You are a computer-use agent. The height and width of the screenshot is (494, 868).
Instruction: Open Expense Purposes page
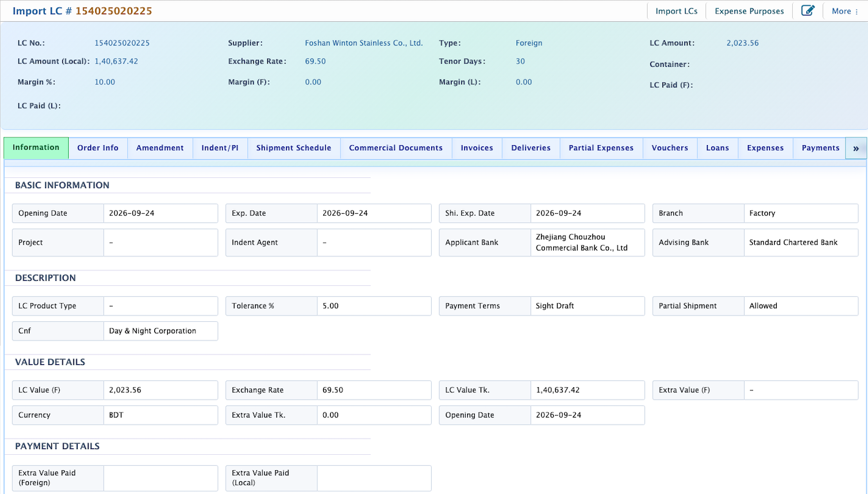pos(749,11)
